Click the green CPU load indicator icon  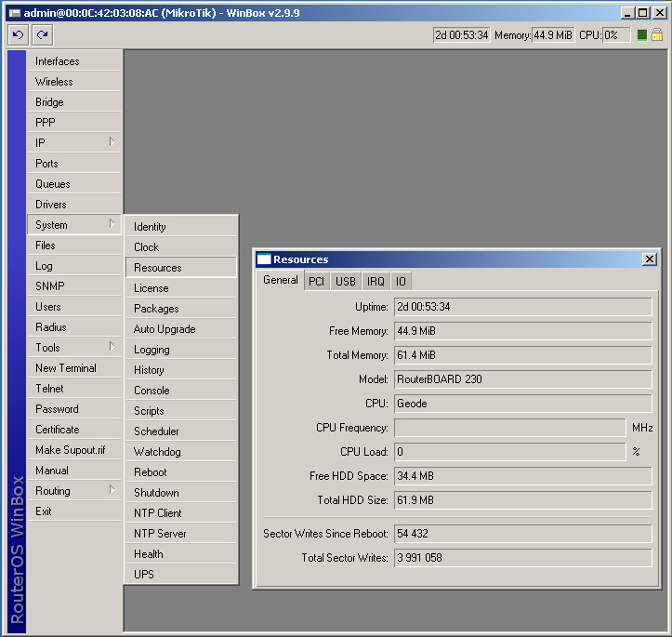pos(641,35)
